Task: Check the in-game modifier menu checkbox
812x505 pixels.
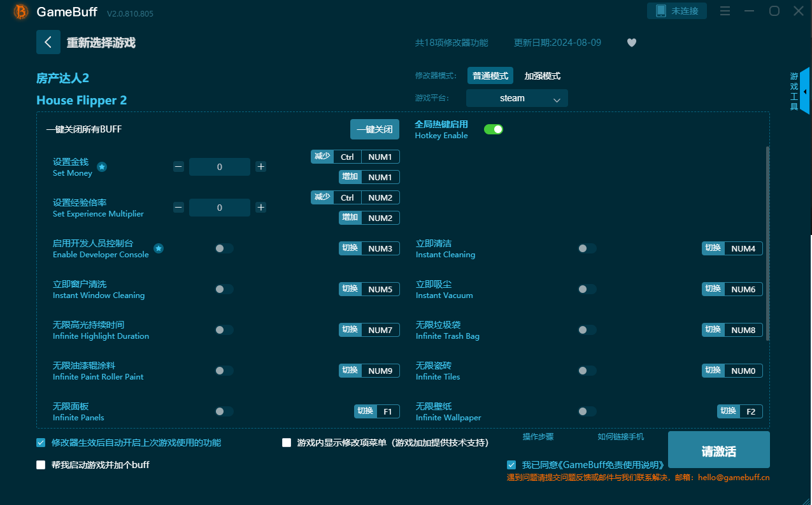Action: [287, 443]
